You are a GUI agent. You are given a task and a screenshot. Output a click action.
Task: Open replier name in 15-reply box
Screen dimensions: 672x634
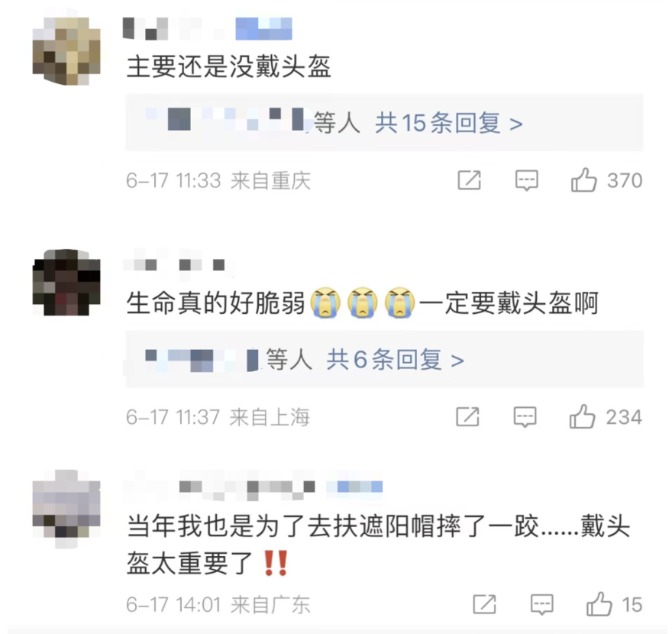coord(225,120)
